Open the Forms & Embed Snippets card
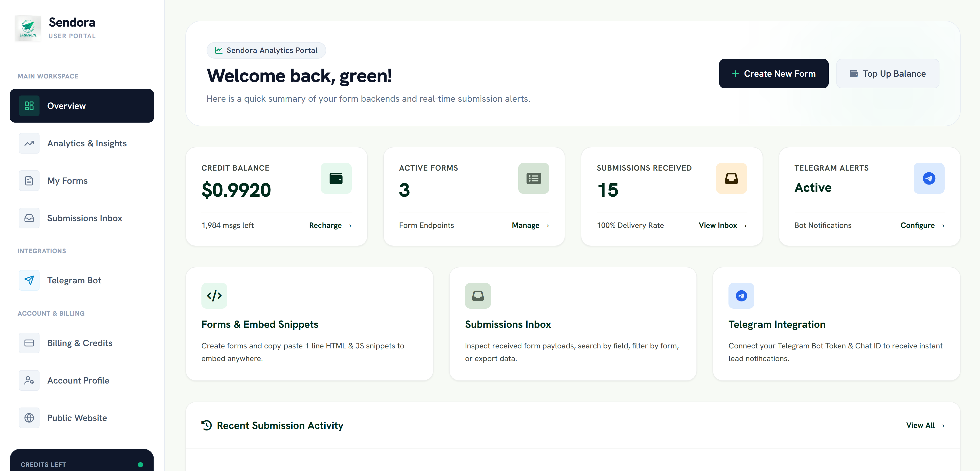This screenshot has height=471, width=980. 309,324
